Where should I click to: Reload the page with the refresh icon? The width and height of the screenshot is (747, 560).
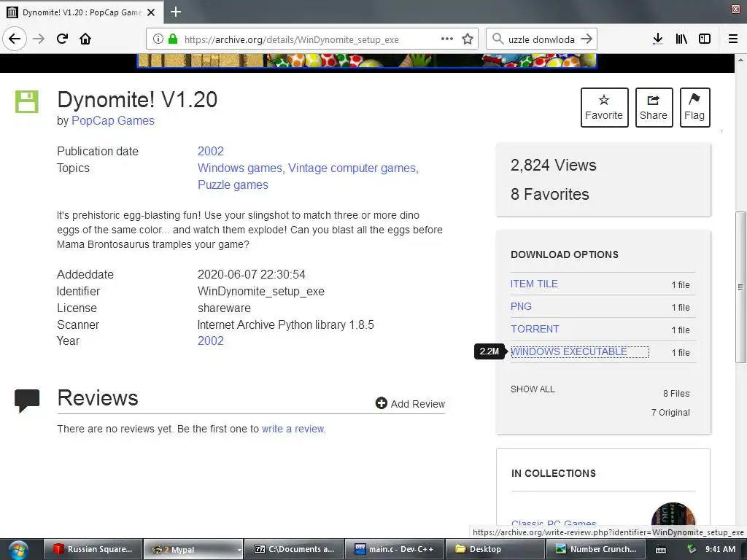[x=62, y=39]
